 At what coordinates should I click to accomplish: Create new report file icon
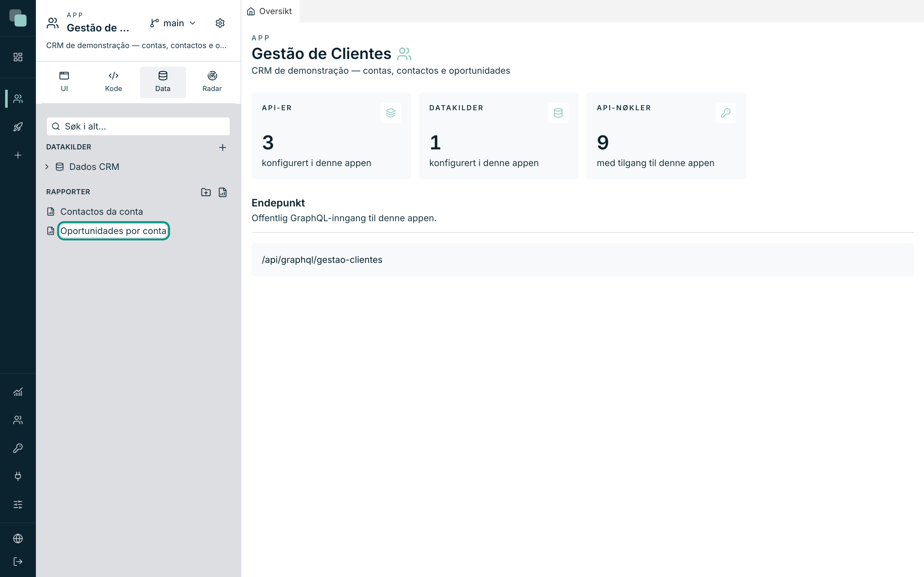(x=223, y=192)
